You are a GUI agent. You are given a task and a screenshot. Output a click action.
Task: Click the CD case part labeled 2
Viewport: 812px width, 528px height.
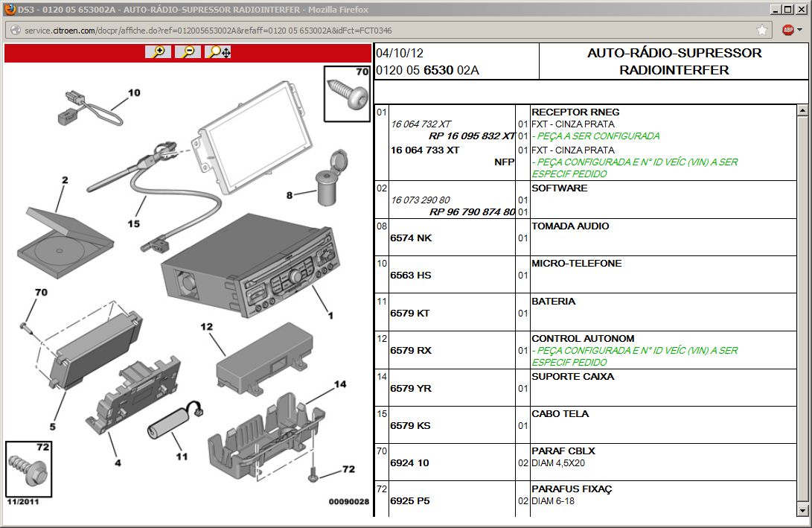pyautogui.click(x=65, y=243)
